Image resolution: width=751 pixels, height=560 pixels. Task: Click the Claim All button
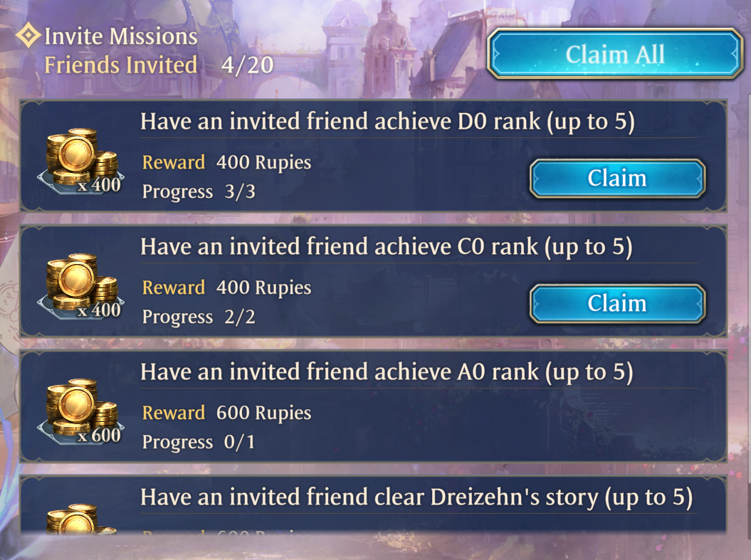(x=616, y=53)
